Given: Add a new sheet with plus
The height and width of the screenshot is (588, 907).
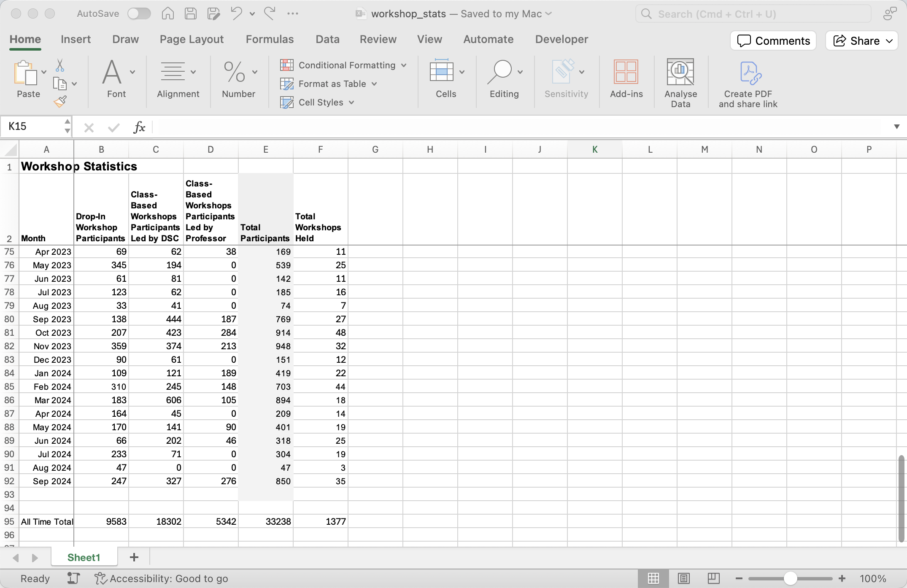Looking at the screenshot, I should click(x=134, y=557).
